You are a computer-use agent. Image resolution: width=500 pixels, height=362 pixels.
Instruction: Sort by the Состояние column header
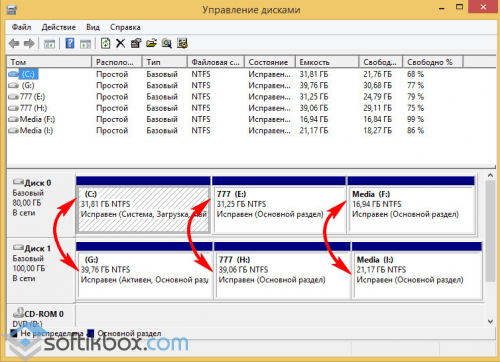(270, 62)
